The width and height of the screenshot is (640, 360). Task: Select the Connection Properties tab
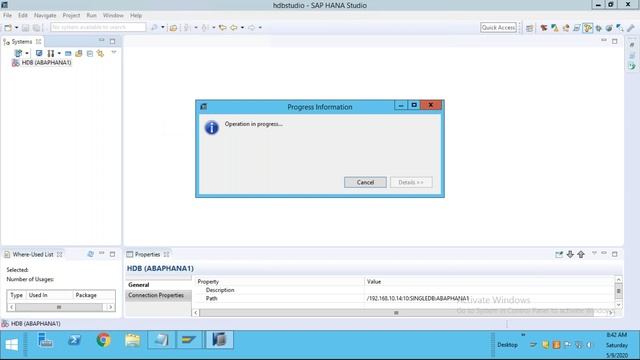click(159, 295)
